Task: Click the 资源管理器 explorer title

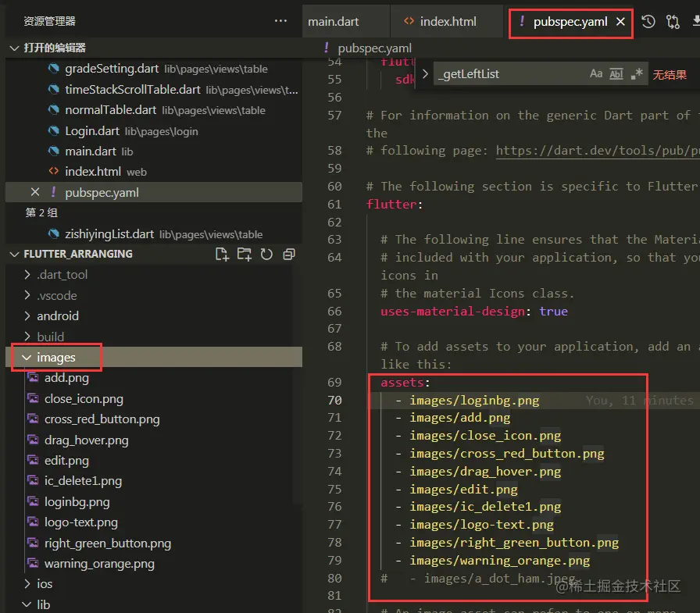Action: [x=49, y=21]
